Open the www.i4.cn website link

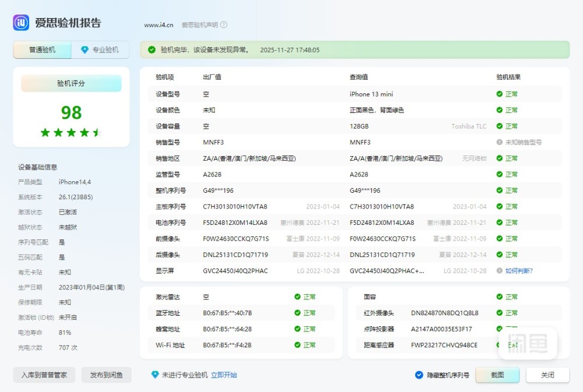pyautogui.click(x=159, y=25)
